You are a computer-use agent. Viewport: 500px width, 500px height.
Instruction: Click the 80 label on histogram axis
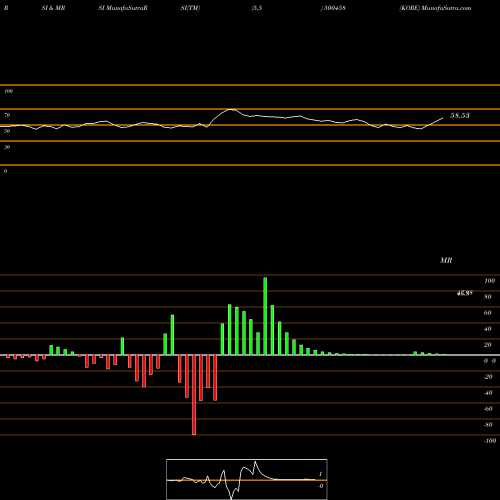click(x=488, y=297)
